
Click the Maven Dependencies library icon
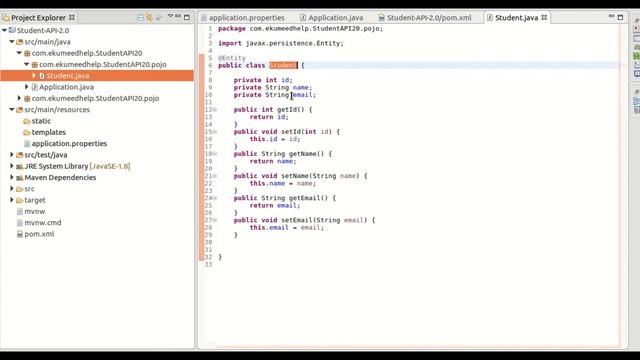tap(20, 178)
